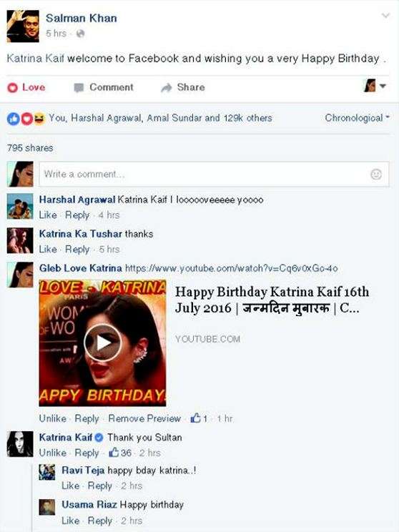Click Katrina Kaif's verified badge
The image size is (399, 532).
click(99, 438)
